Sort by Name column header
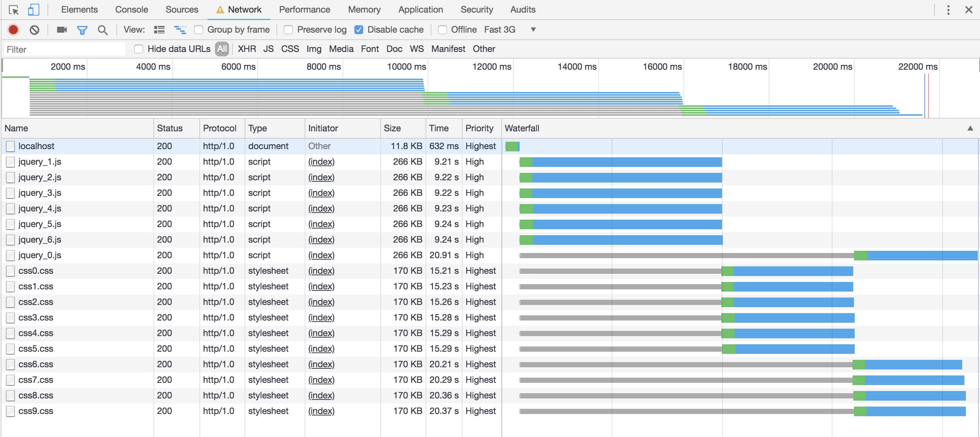This screenshot has height=437, width=980. pyautogui.click(x=77, y=128)
